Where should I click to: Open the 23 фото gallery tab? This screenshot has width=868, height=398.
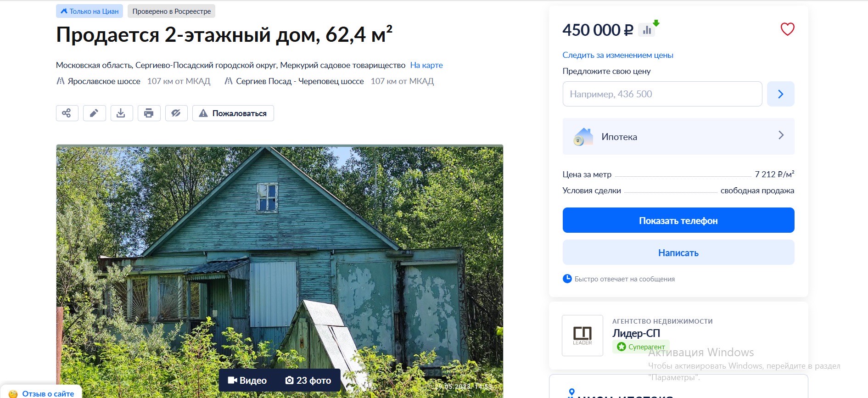tap(308, 380)
